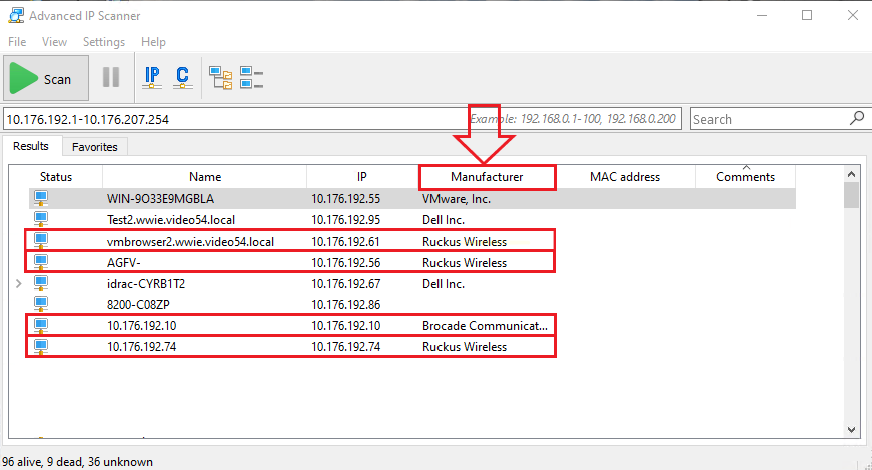Select computer icon of WIN-9O33E9MGBLA row
872x470 pixels.
(41, 199)
